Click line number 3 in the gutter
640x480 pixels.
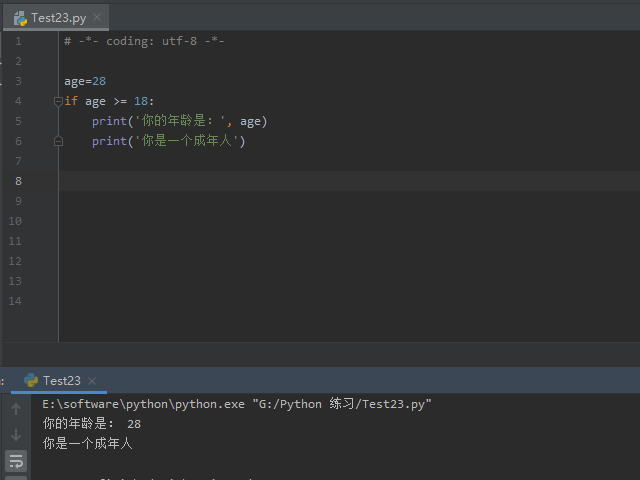[18, 81]
